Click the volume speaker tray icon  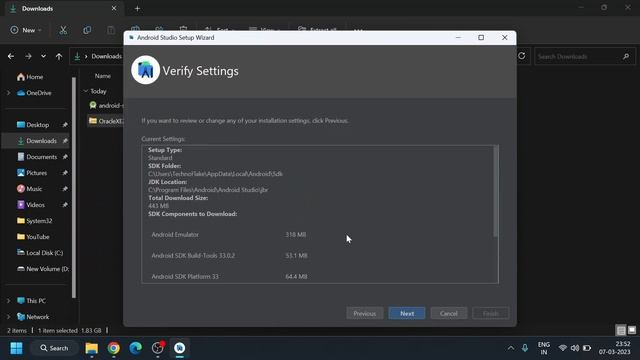pyautogui.click(x=575, y=348)
